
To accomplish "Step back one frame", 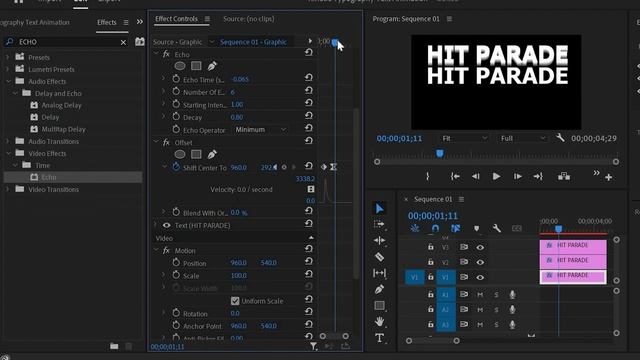I will tap(476, 176).
